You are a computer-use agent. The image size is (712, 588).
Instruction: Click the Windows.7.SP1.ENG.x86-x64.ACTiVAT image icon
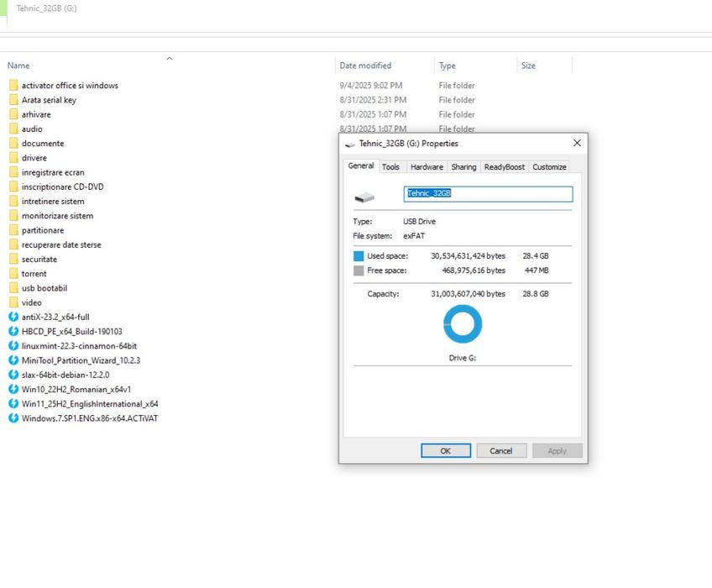pyautogui.click(x=13, y=418)
